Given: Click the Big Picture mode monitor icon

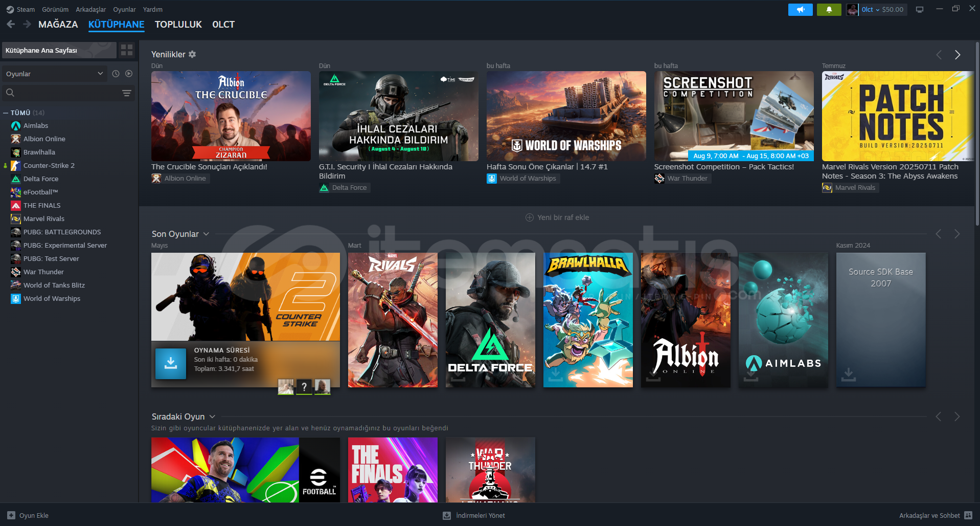Looking at the screenshot, I should 920,9.
